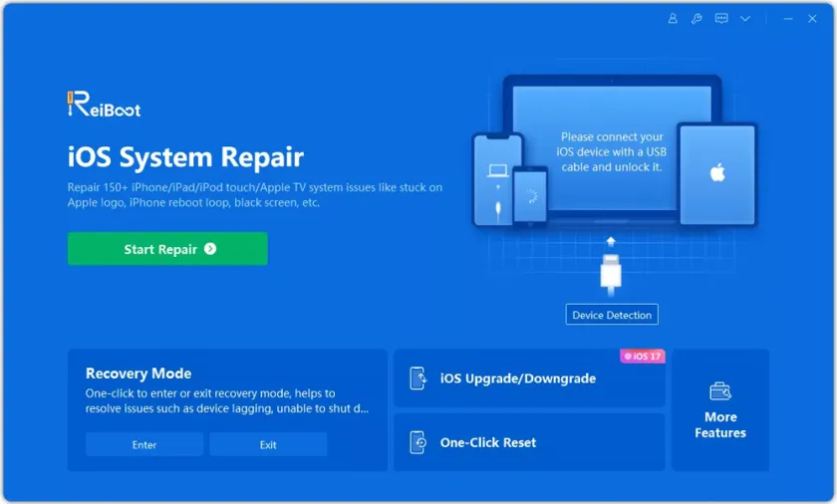The height and width of the screenshot is (504, 837).
Task: Open iOS Upgrade/Downgrade feature
Action: coord(529,378)
